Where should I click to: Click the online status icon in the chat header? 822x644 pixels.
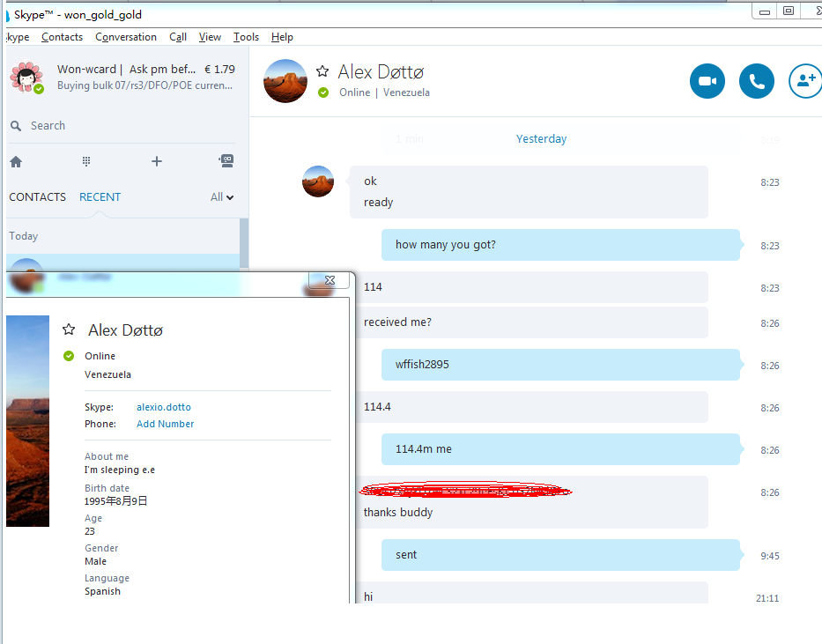pyautogui.click(x=323, y=93)
